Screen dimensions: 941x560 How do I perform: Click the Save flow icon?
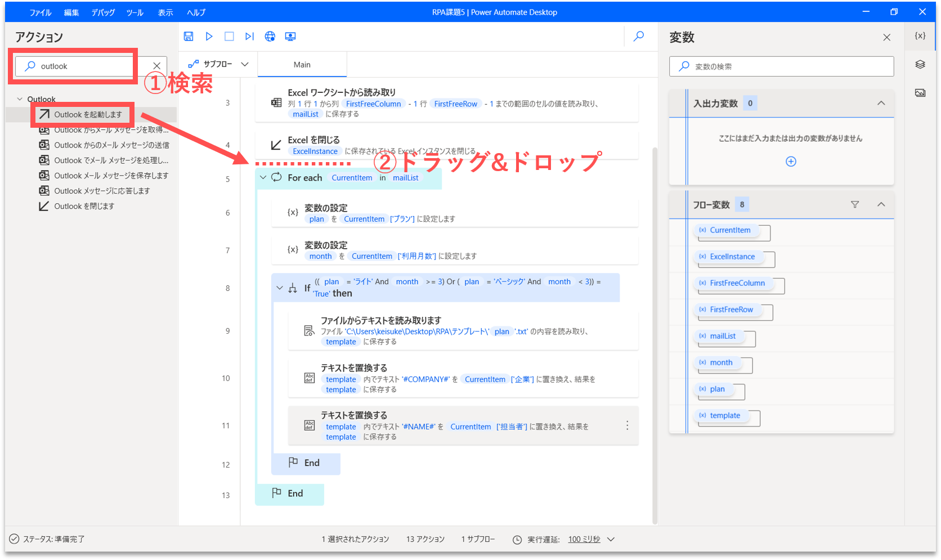click(x=189, y=37)
